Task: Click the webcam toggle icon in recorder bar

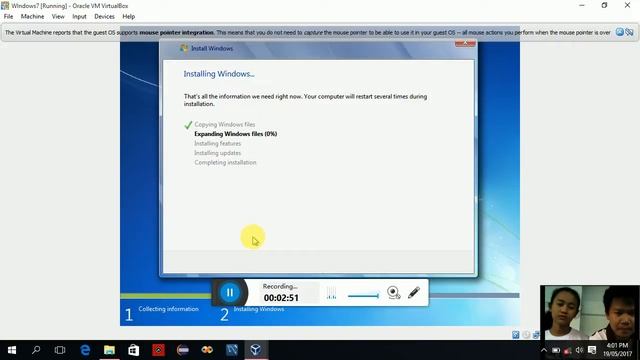Action: click(393, 293)
